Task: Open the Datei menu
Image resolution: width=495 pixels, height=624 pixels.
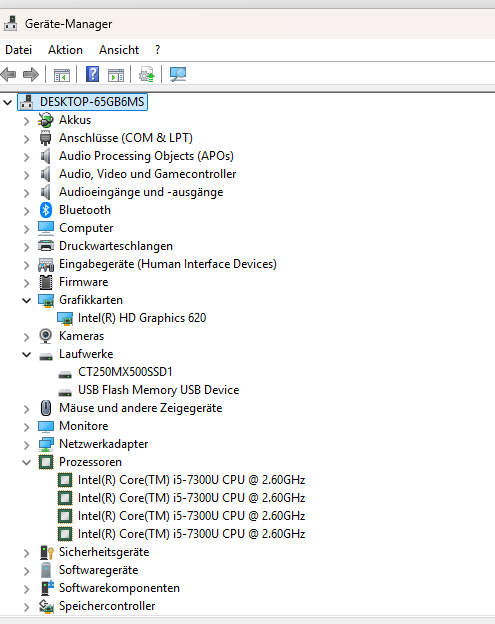Action: click(x=18, y=50)
